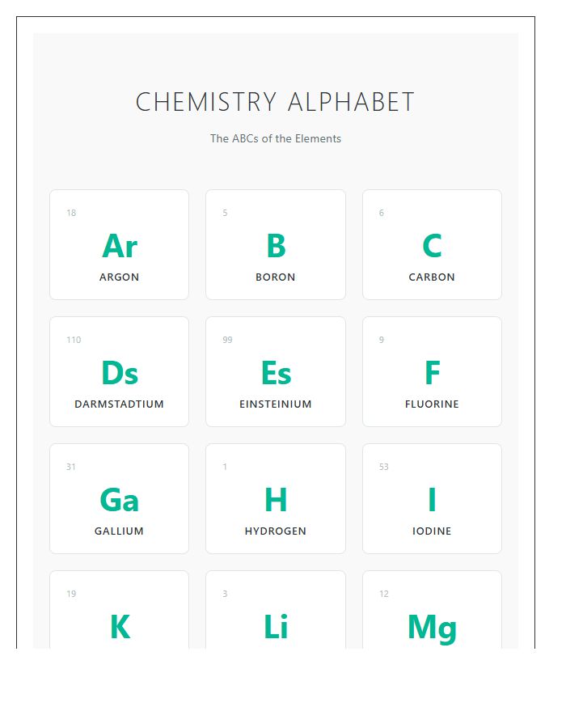566x728 pixels.
Task: Click the DARMSTADTIUM name label
Action: [x=119, y=404]
